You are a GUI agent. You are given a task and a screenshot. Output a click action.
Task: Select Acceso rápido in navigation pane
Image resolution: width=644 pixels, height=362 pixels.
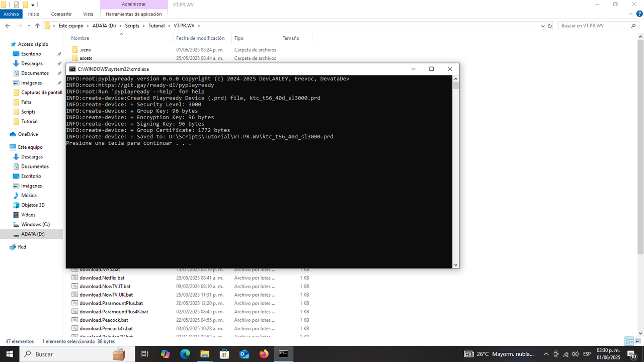click(x=33, y=44)
